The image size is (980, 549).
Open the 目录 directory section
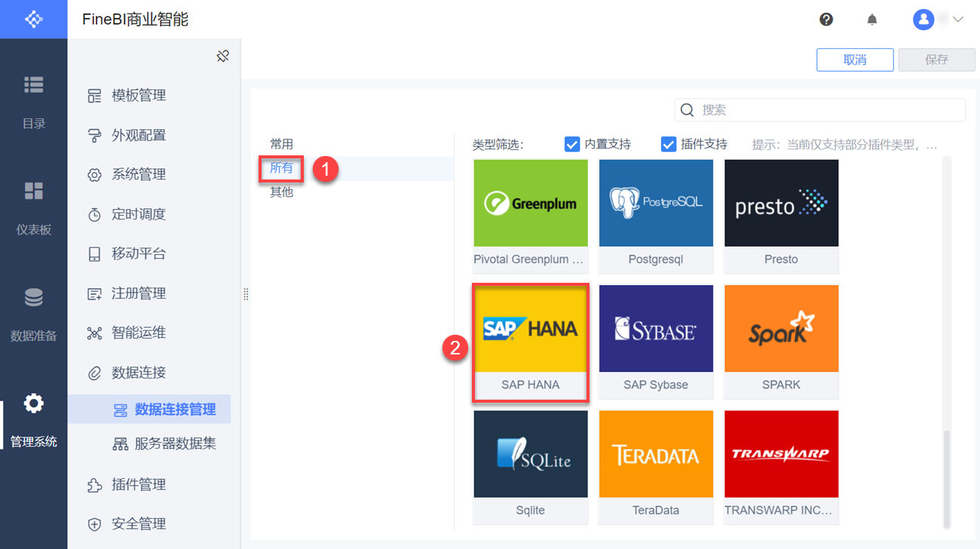(33, 103)
